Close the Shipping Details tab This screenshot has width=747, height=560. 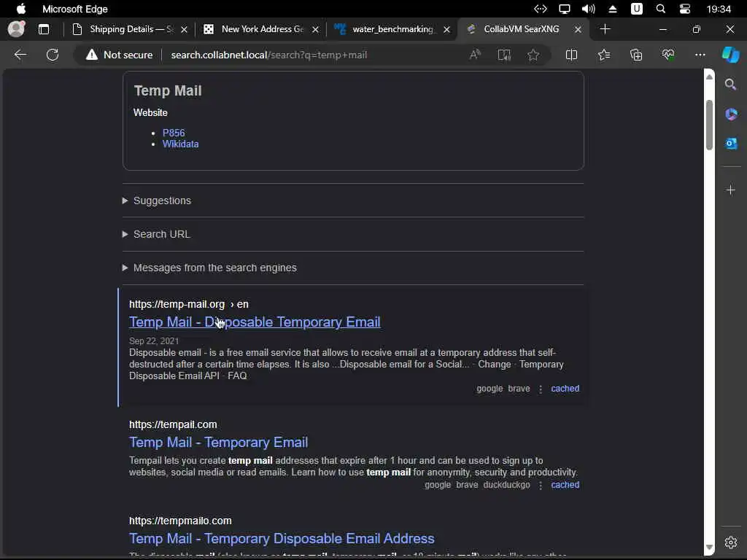pyautogui.click(x=185, y=29)
